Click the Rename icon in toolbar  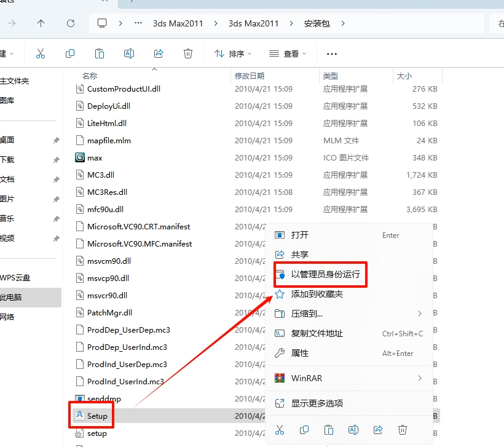pos(129,53)
